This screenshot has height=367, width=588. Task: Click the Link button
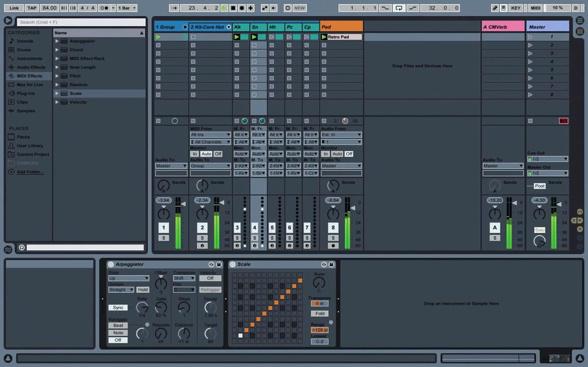(14, 8)
